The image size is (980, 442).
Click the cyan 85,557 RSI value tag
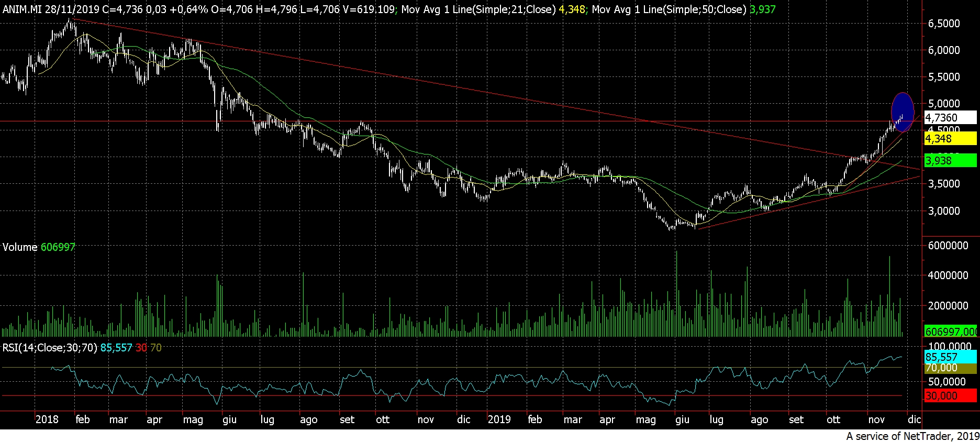pyautogui.click(x=951, y=357)
